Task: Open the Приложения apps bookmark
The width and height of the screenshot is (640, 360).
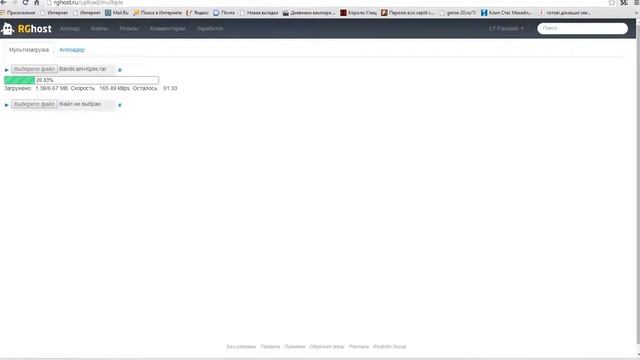Action: tap(18, 13)
